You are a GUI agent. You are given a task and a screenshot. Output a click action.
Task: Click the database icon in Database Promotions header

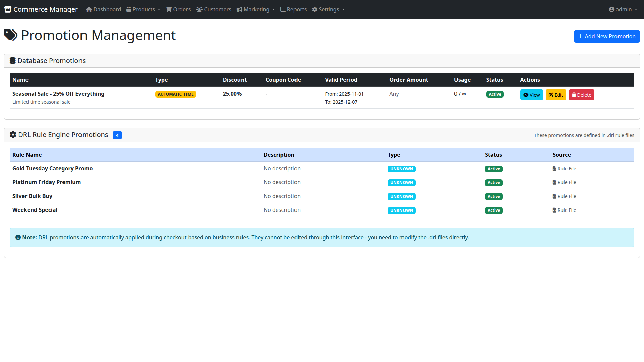[13, 61]
